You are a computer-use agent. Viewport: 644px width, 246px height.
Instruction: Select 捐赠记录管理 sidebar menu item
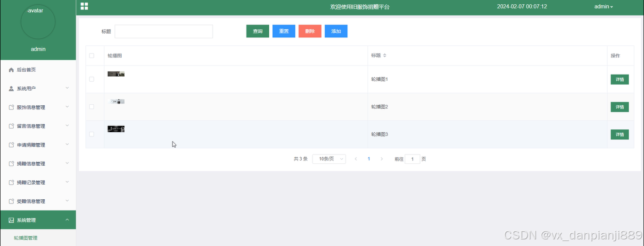[x=38, y=182]
